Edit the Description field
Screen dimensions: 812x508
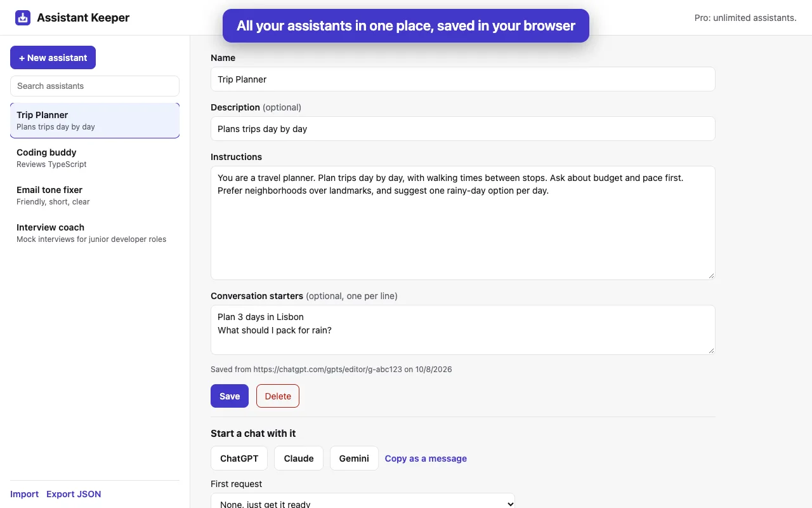tap(463, 129)
